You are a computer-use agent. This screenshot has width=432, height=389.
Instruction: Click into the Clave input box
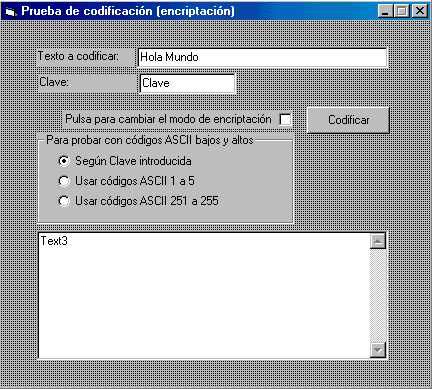(187, 83)
